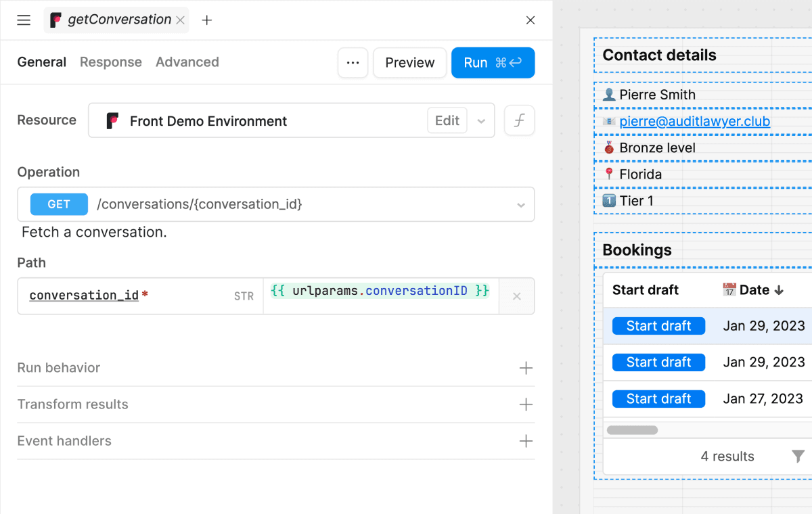This screenshot has width=812, height=514.
Task: Follow the pierre@auditlawyer.club email link
Action: click(694, 121)
